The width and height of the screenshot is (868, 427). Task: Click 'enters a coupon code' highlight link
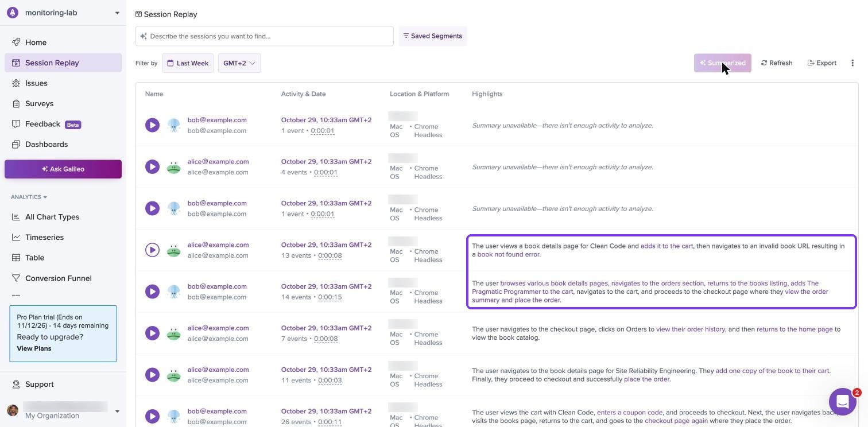(630, 413)
